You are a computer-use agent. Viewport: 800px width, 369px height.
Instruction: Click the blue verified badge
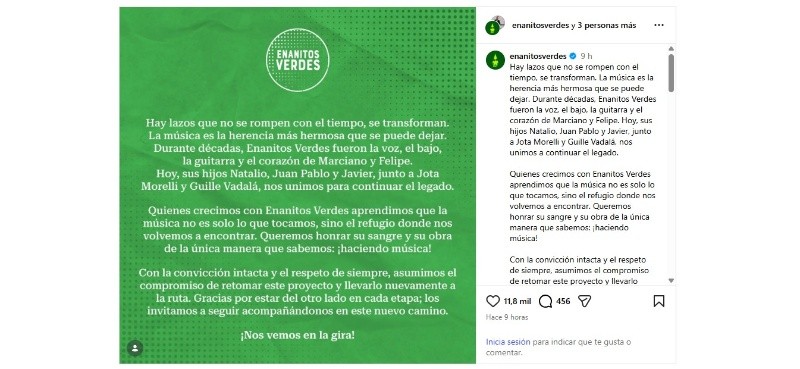573,56
